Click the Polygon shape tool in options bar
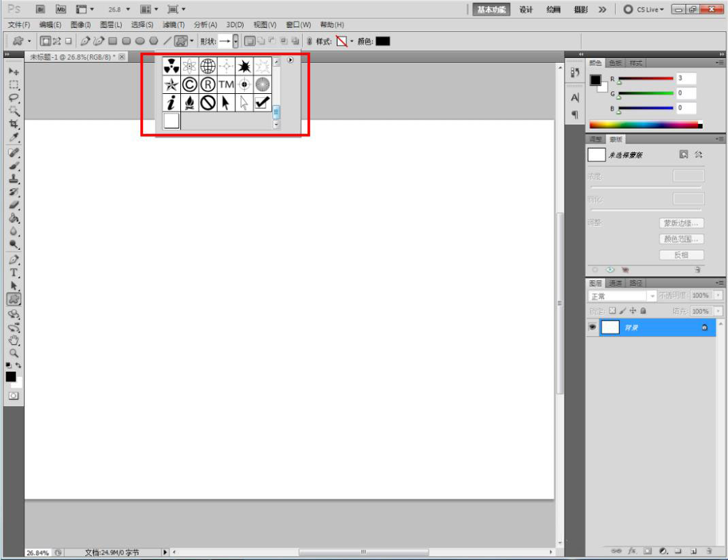 (154, 41)
